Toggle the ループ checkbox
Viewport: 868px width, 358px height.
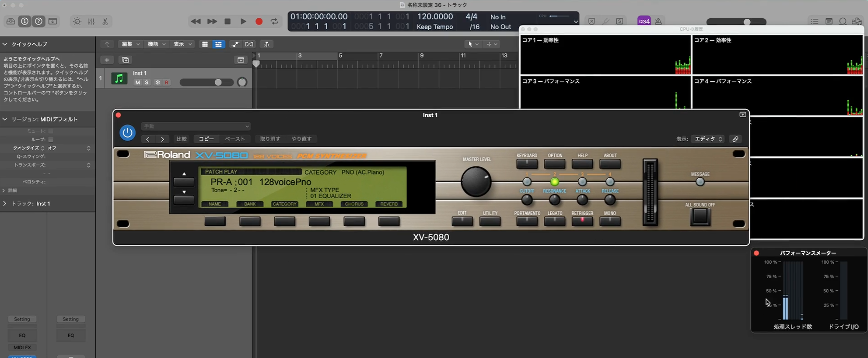(51, 140)
